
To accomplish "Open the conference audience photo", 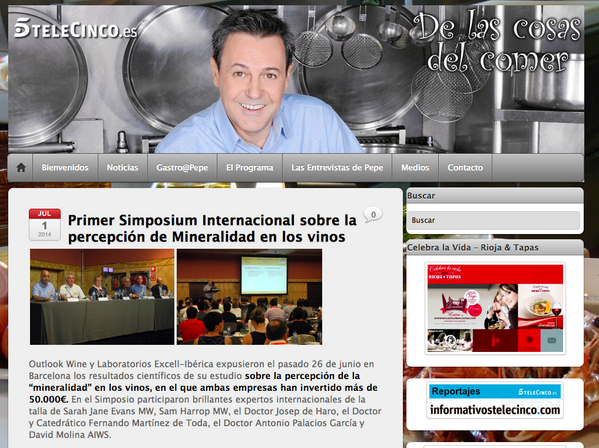I will (249, 297).
